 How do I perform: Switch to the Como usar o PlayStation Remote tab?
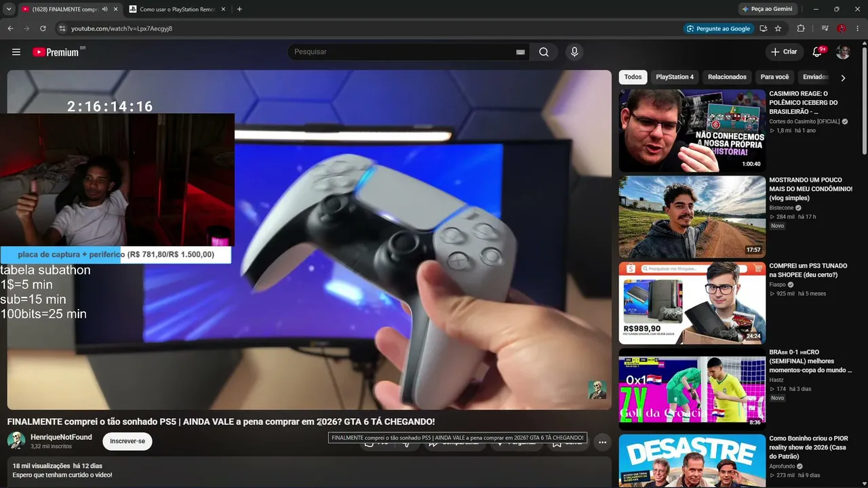pyautogui.click(x=178, y=9)
